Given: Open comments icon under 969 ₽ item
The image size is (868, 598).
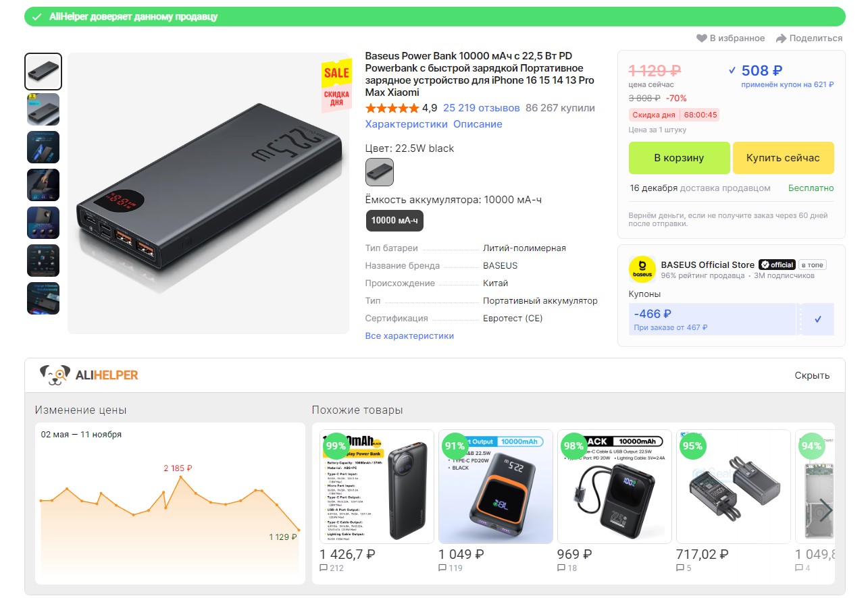Looking at the screenshot, I should [x=561, y=568].
